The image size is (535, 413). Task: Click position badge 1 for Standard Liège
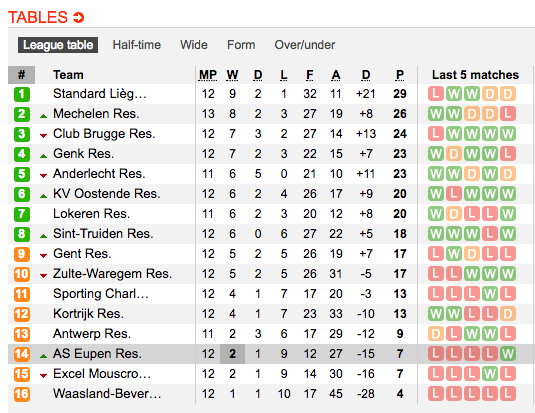point(22,94)
